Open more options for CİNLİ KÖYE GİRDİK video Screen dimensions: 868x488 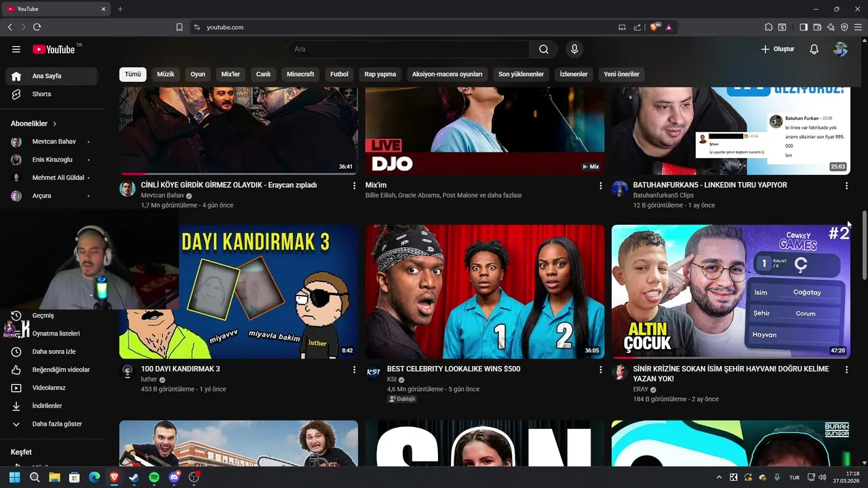(x=354, y=186)
